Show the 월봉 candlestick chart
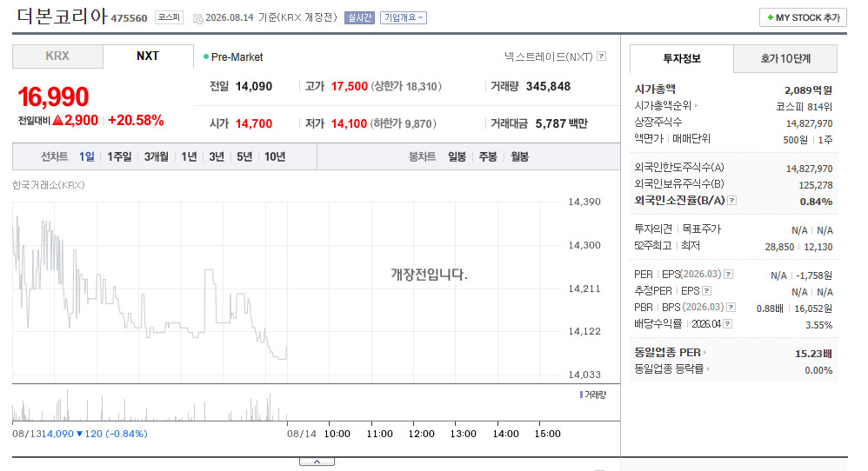 click(x=519, y=157)
